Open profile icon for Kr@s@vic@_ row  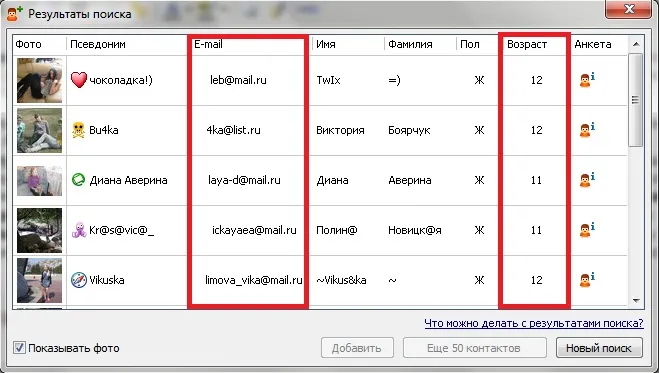[587, 229]
